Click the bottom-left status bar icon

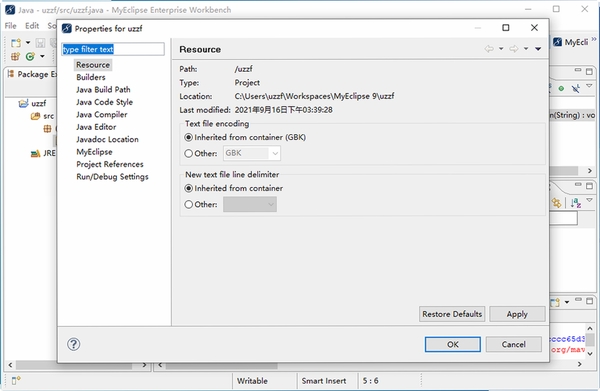click(x=16, y=380)
